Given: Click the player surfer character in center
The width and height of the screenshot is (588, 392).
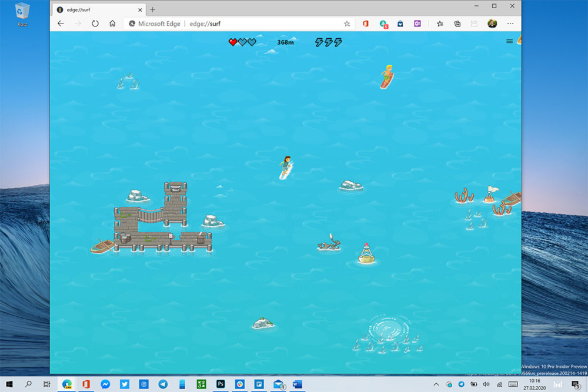Looking at the screenshot, I should (x=286, y=167).
